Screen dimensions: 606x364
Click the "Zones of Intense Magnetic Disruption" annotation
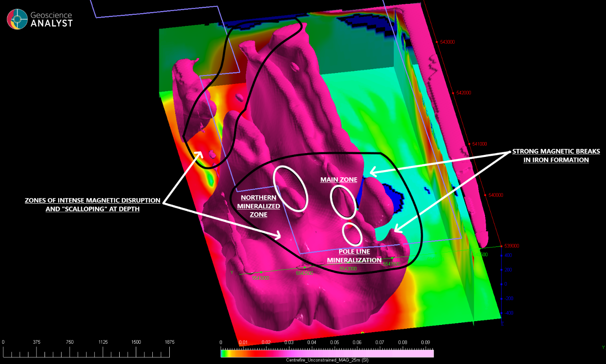(93, 204)
